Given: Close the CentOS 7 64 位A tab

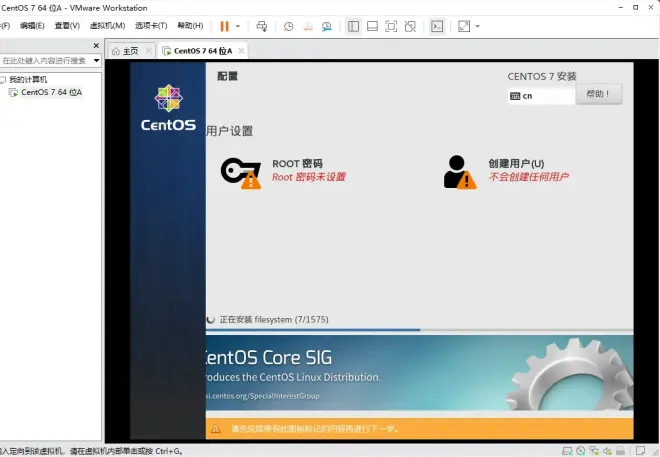Looking at the screenshot, I should pyautogui.click(x=241, y=51).
